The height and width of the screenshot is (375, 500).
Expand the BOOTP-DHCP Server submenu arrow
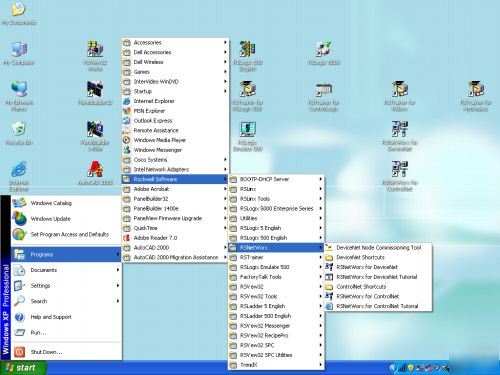[x=321, y=179]
